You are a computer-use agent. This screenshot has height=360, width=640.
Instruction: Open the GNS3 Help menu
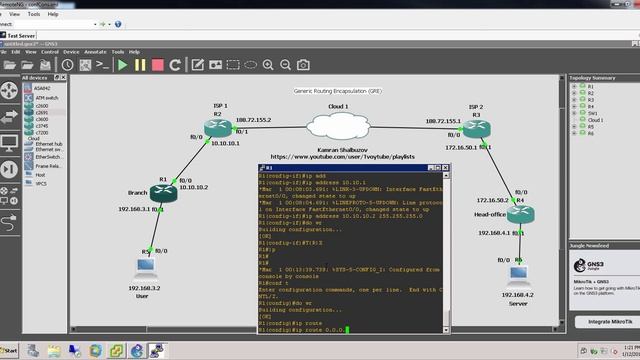point(134,52)
